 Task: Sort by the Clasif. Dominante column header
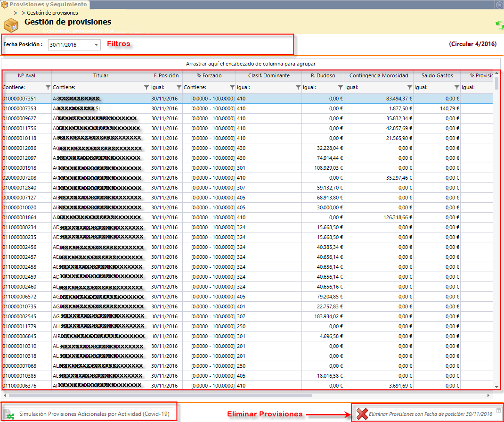(x=268, y=75)
